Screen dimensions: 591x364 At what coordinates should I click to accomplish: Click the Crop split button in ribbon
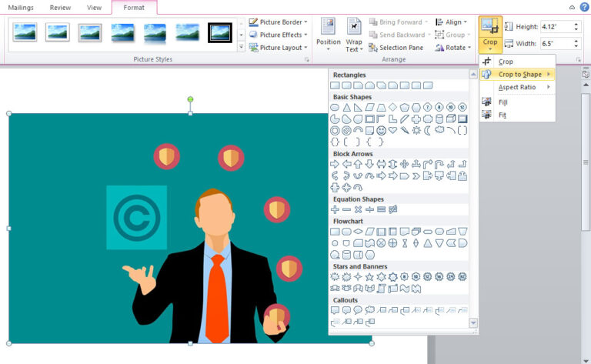pyautogui.click(x=490, y=35)
